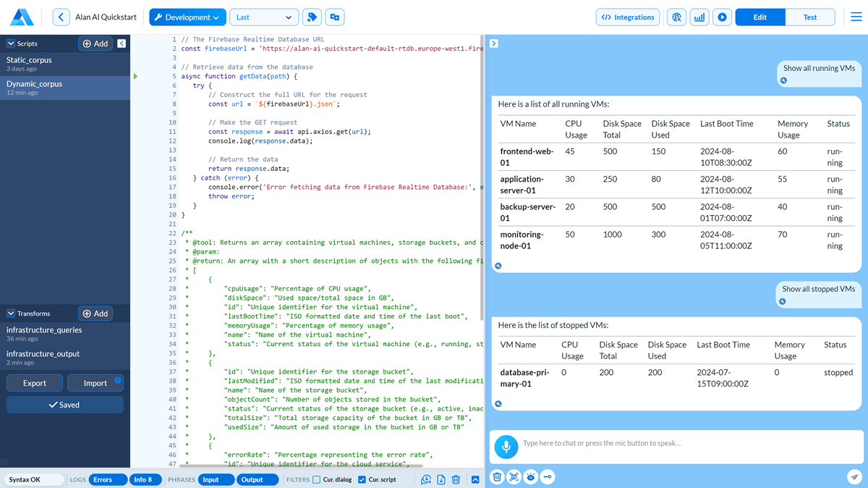Viewport: 868px width, 488px height.
Task: Clear the dialog using the trash icon
Action: coord(497,476)
